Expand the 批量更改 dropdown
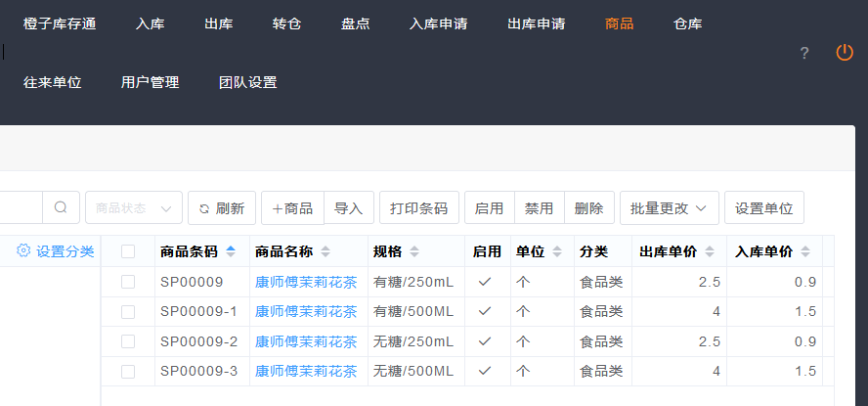 click(670, 207)
